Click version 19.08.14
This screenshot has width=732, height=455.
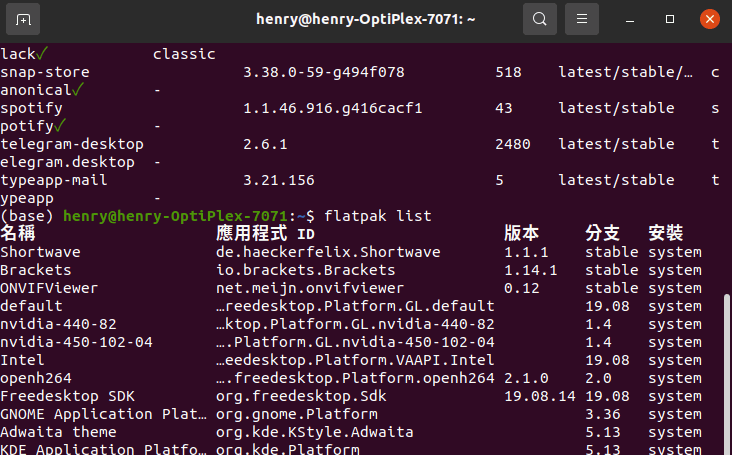point(540,396)
